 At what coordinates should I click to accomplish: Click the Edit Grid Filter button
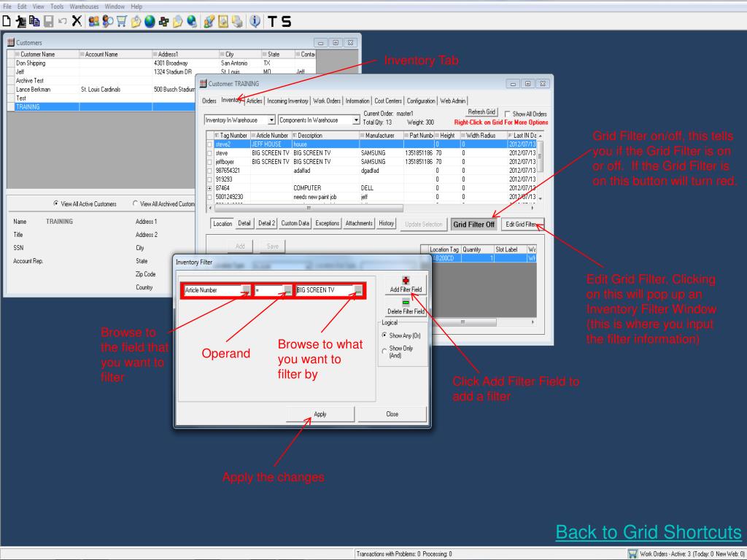[522, 225]
